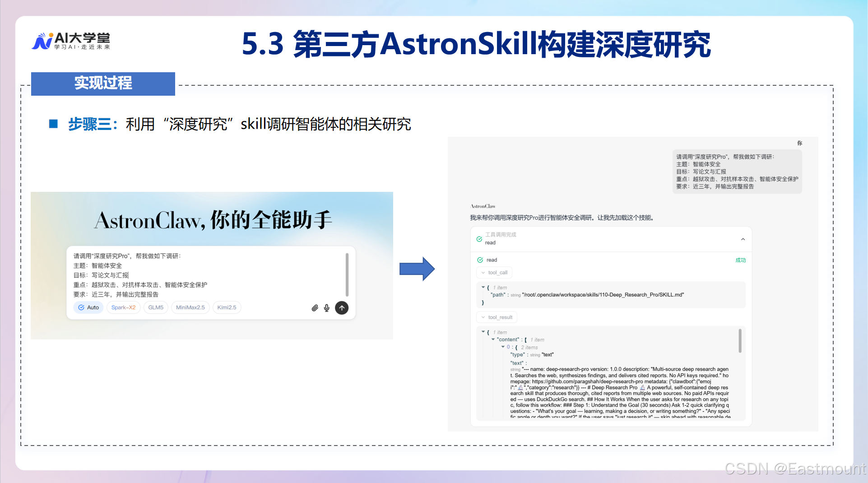
Task: Select the Spark-X2 model chip
Action: point(123,307)
